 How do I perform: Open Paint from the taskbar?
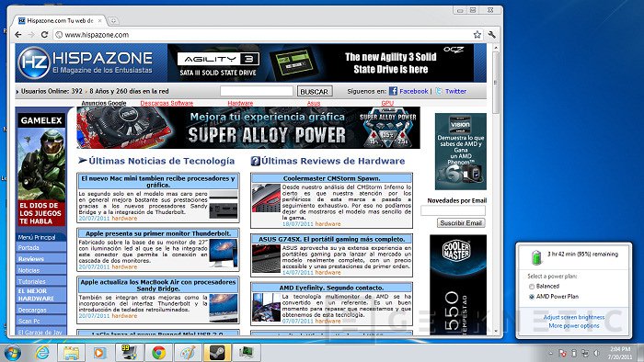[x=188, y=352]
